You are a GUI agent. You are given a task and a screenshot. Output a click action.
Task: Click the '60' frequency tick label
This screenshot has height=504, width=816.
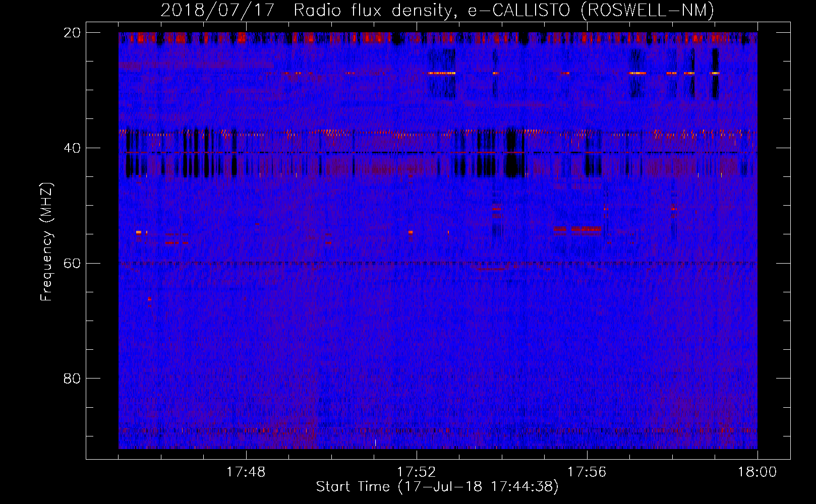[72, 264]
